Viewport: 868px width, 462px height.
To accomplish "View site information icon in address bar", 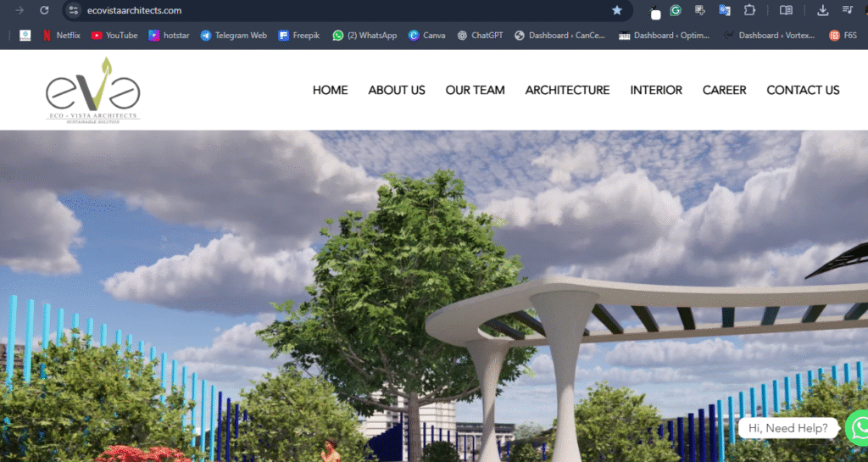I will tap(74, 10).
